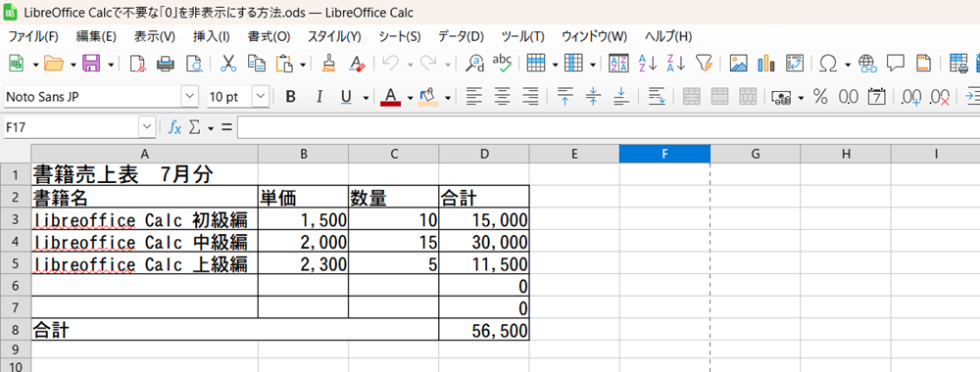Insert an image
Viewport: 980px width, 372px height.
click(739, 63)
